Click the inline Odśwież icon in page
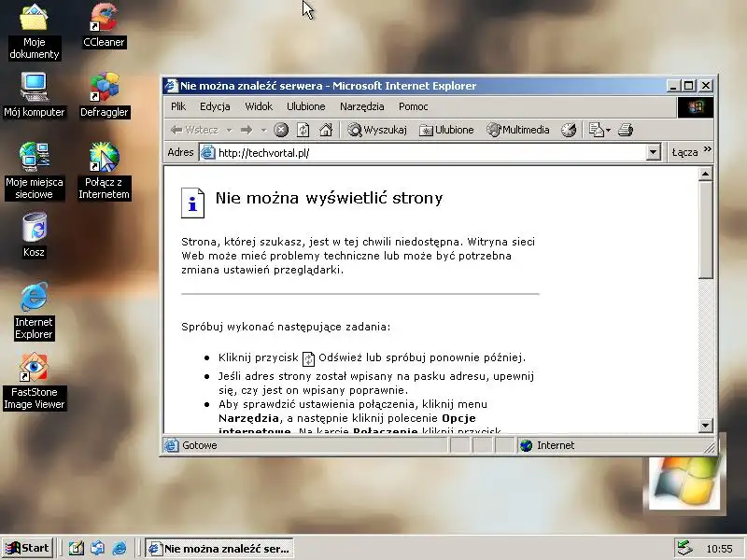Viewport: 747px width, 560px height. pos(309,358)
